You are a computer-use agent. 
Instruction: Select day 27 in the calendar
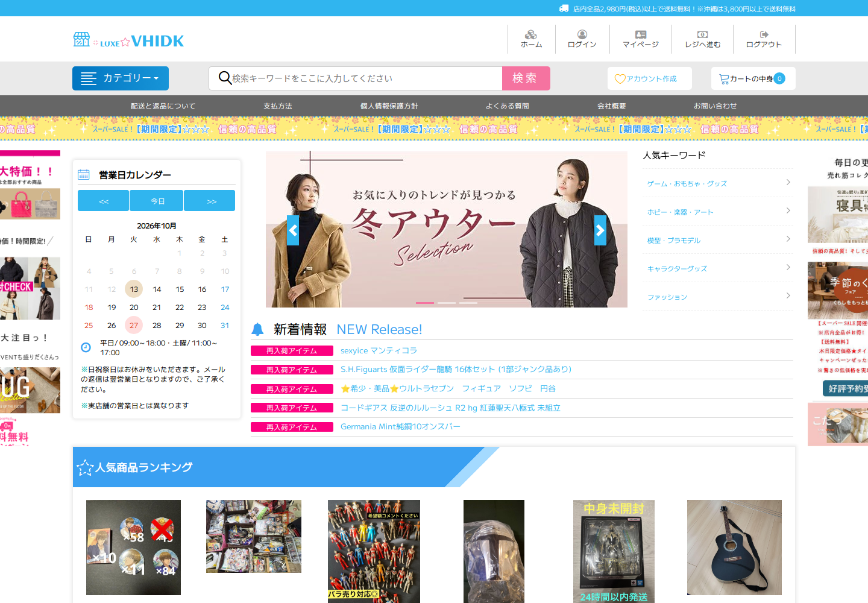[134, 325]
